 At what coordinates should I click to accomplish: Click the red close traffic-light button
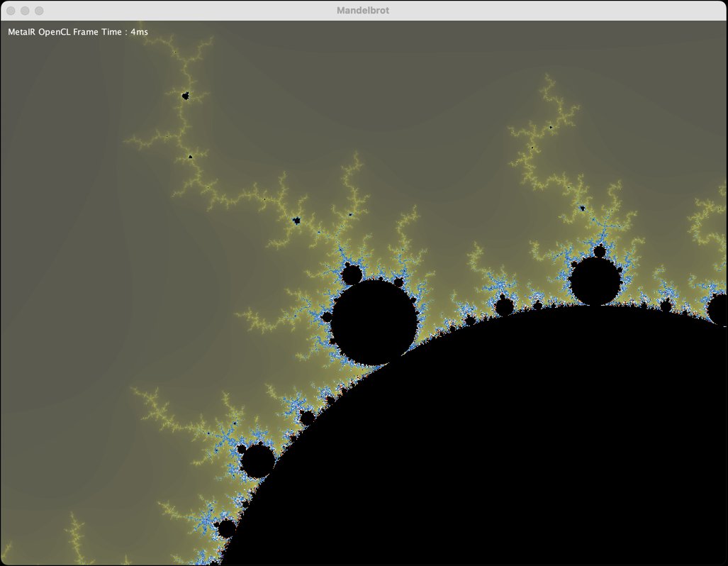[x=11, y=10]
